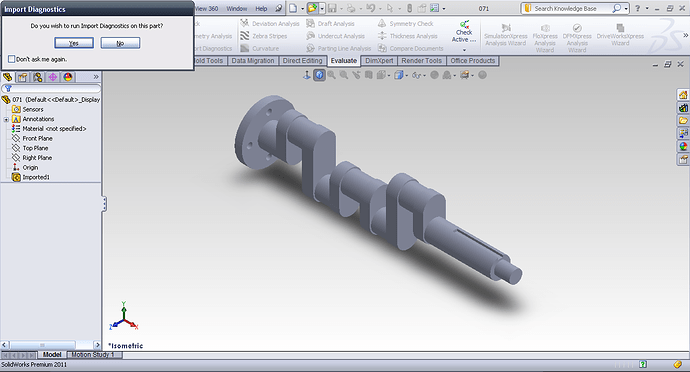Open the dropdown arrow next to Open
This screenshot has width=690, height=372.
pos(322,8)
